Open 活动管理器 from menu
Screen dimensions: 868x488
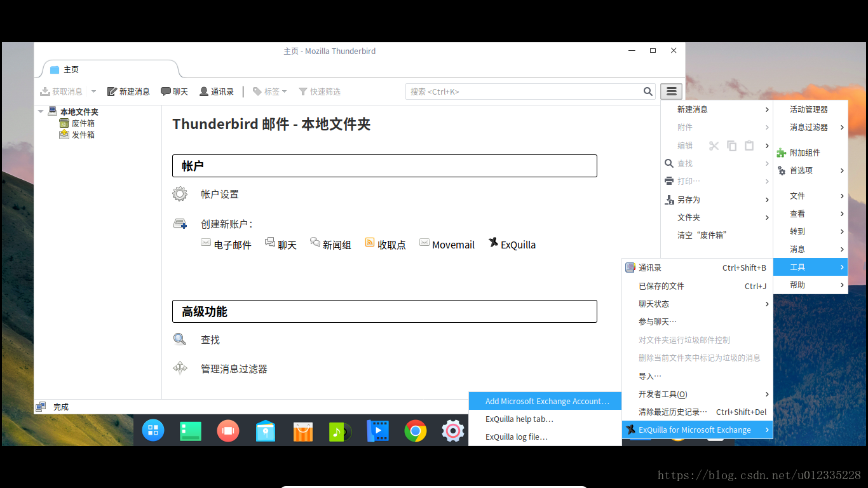pyautogui.click(x=810, y=109)
